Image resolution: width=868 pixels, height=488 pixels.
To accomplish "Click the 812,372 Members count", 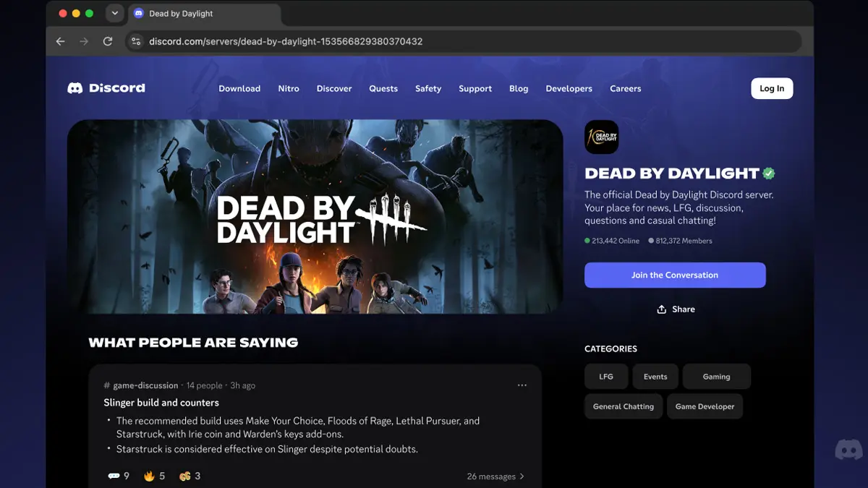I will 681,241.
